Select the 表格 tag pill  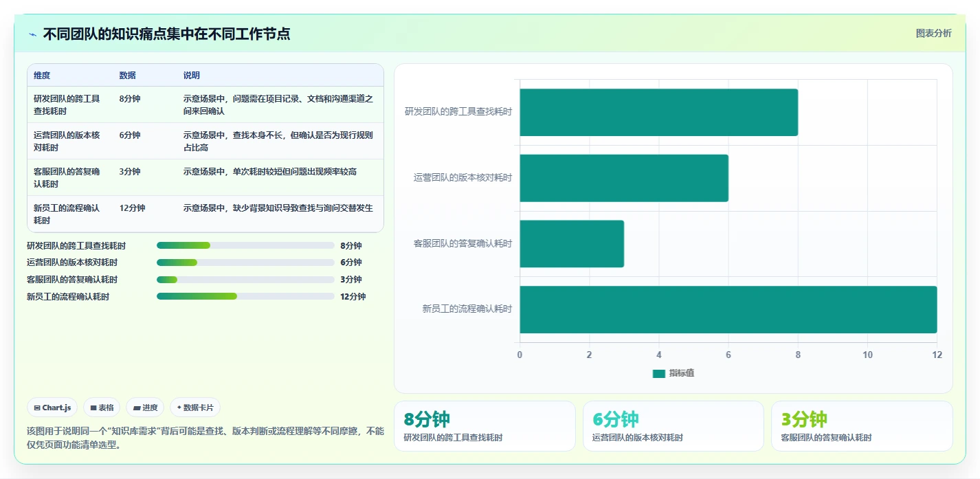pos(102,408)
